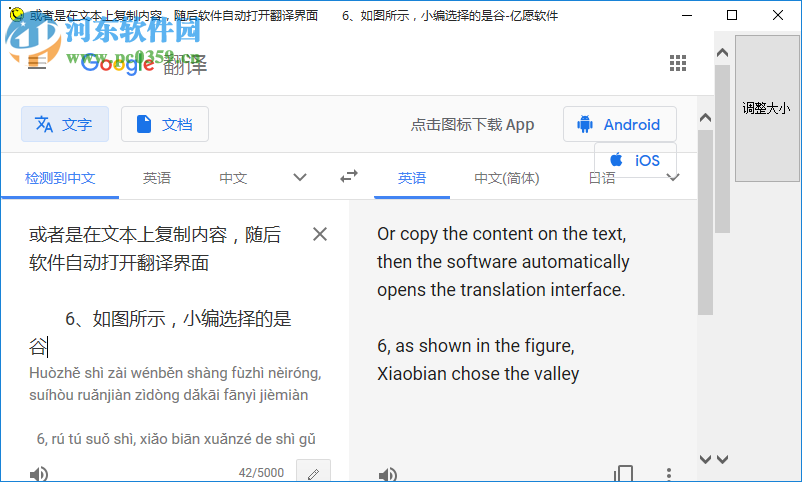Click into the Chinese source text box
The width and height of the screenshot is (802, 482).
160,290
